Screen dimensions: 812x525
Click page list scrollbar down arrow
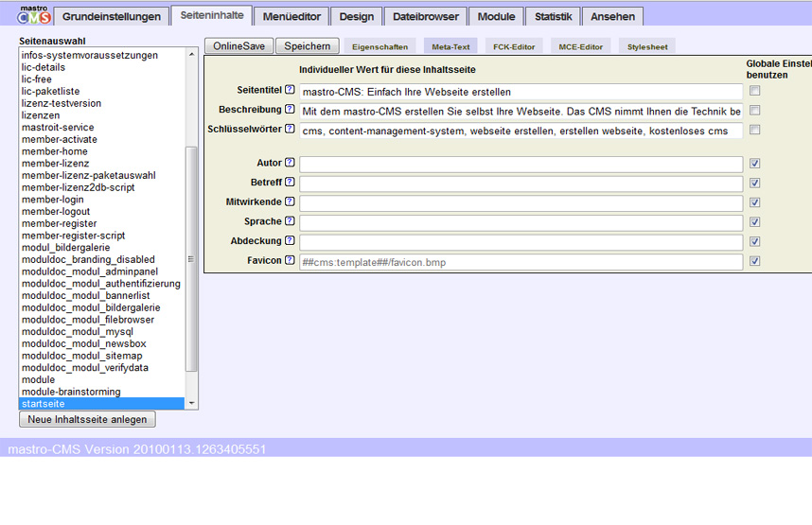pyautogui.click(x=191, y=403)
